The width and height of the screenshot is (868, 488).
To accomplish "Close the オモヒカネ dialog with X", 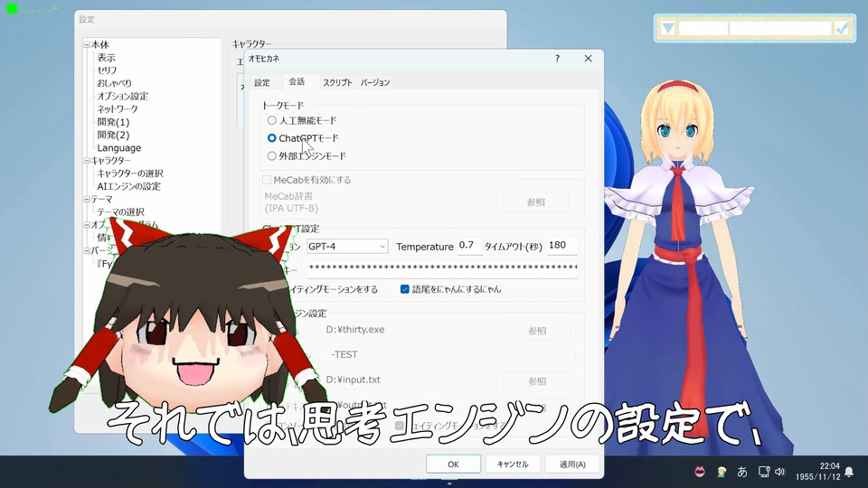I will tap(588, 58).
